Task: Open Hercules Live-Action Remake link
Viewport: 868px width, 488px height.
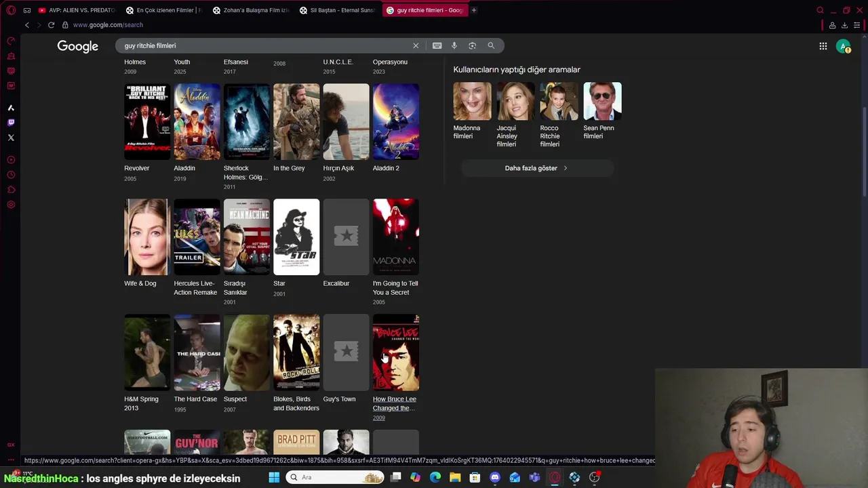Action: point(195,288)
